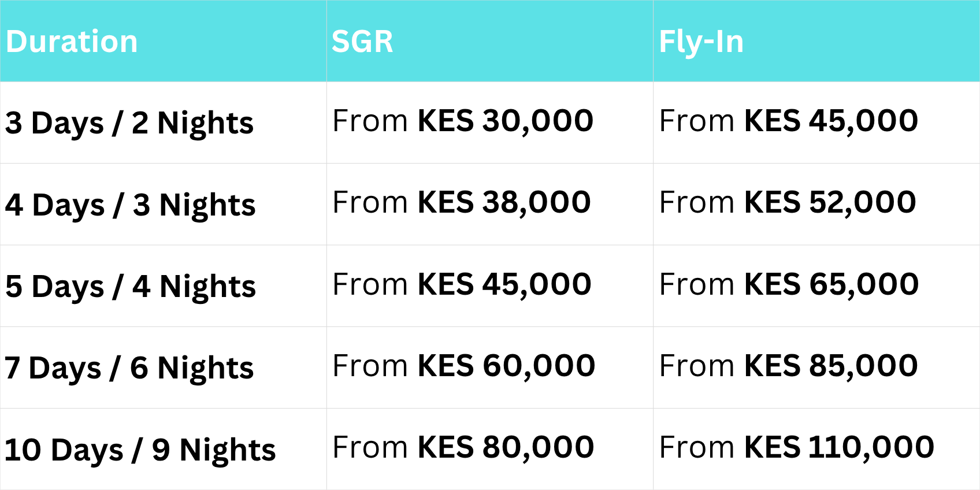Click the Duration column header
The image size is (980, 490).
[72, 42]
